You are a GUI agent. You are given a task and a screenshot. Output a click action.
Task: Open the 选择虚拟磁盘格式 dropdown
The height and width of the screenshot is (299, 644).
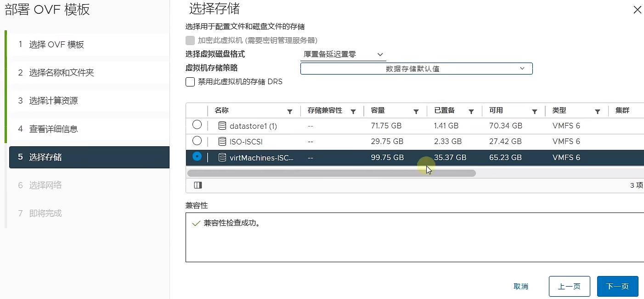[x=343, y=54]
